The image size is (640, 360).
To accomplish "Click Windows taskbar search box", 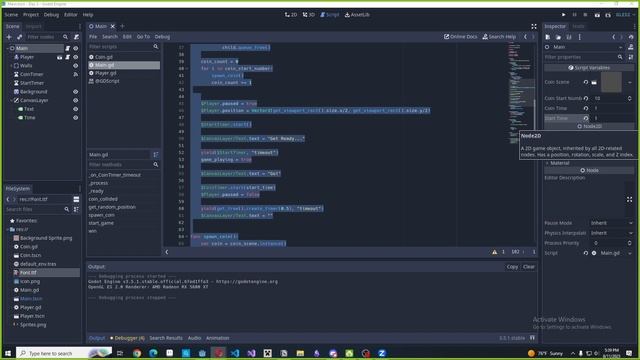I will click(x=64, y=353).
